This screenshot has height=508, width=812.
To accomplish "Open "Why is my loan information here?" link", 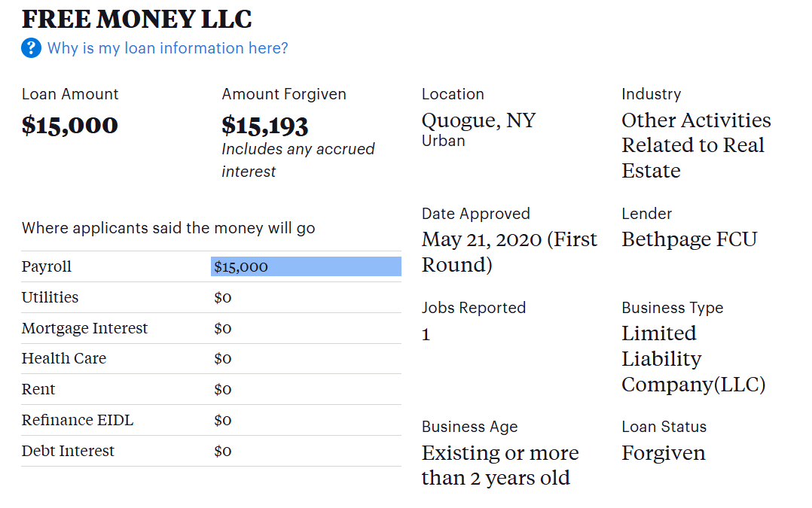I will click(x=167, y=48).
